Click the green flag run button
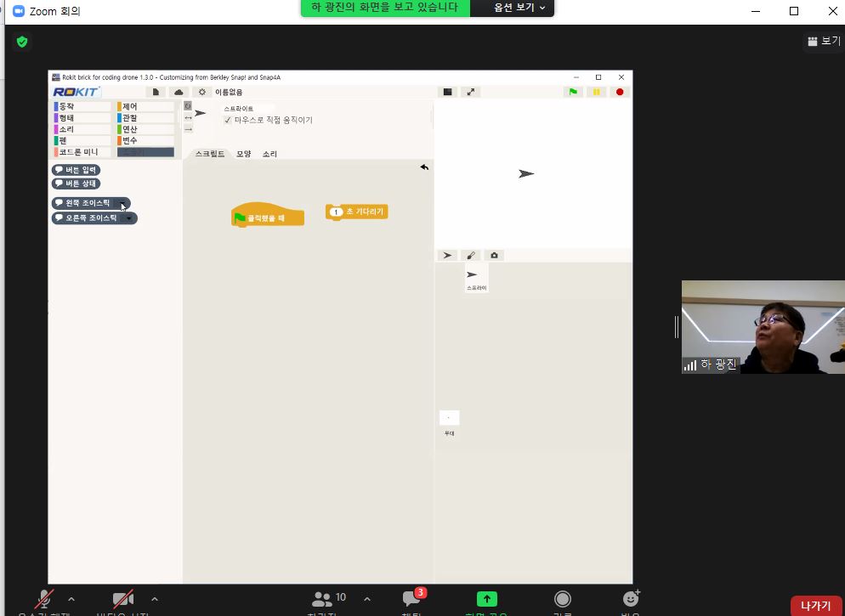 point(574,92)
